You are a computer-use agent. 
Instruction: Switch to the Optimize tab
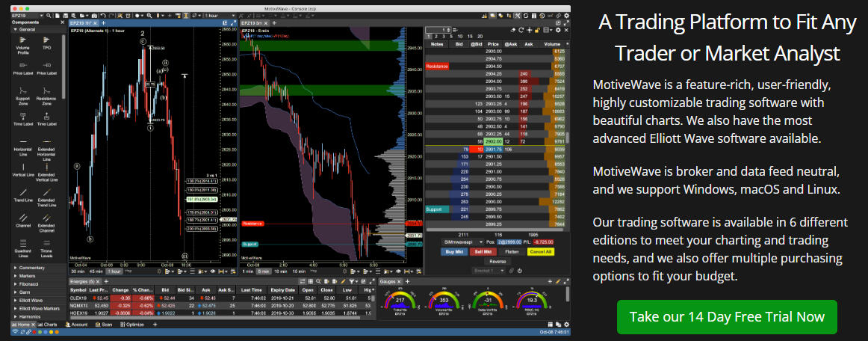(131, 325)
